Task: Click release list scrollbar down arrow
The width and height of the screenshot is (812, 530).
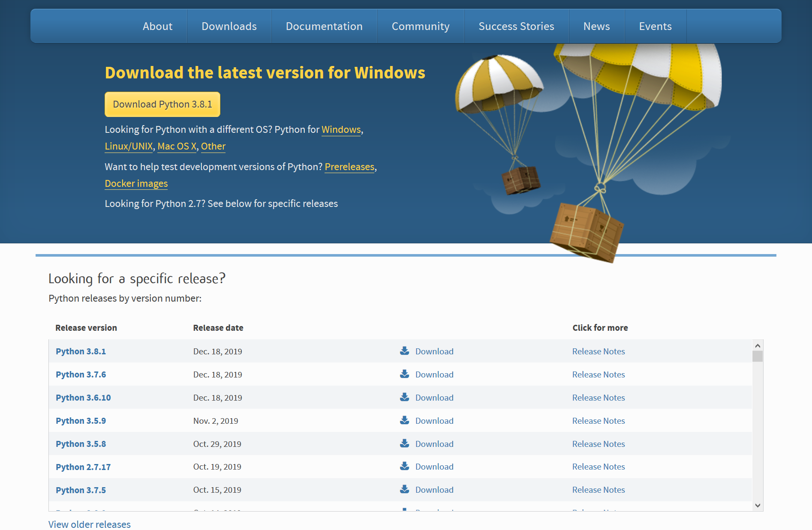Action: (758, 506)
